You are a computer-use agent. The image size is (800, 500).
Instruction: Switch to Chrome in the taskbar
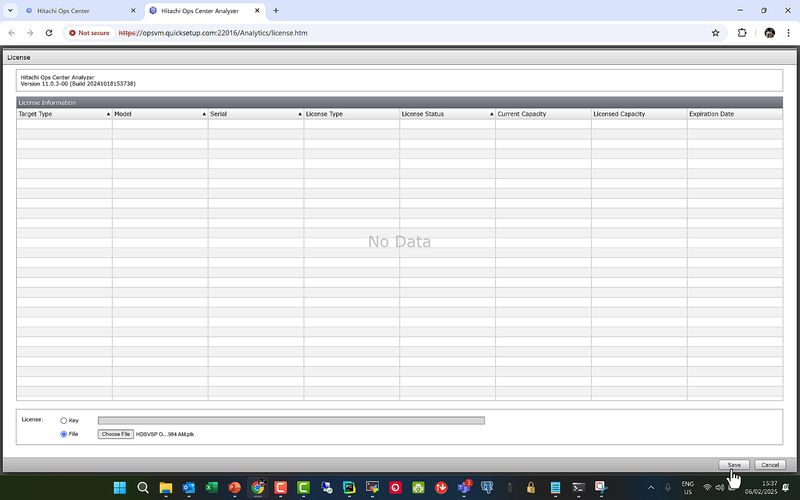pyautogui.click(x=258, y=488)
